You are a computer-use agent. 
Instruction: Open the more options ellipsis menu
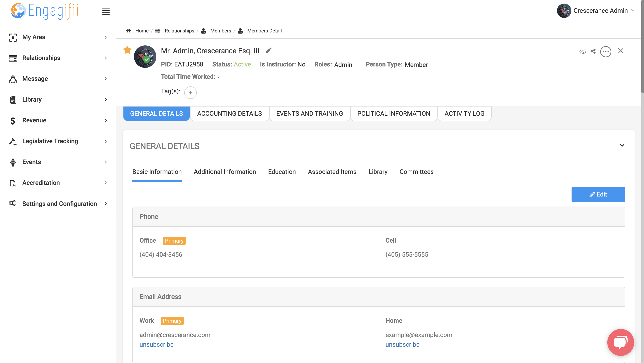coord(606,52)
